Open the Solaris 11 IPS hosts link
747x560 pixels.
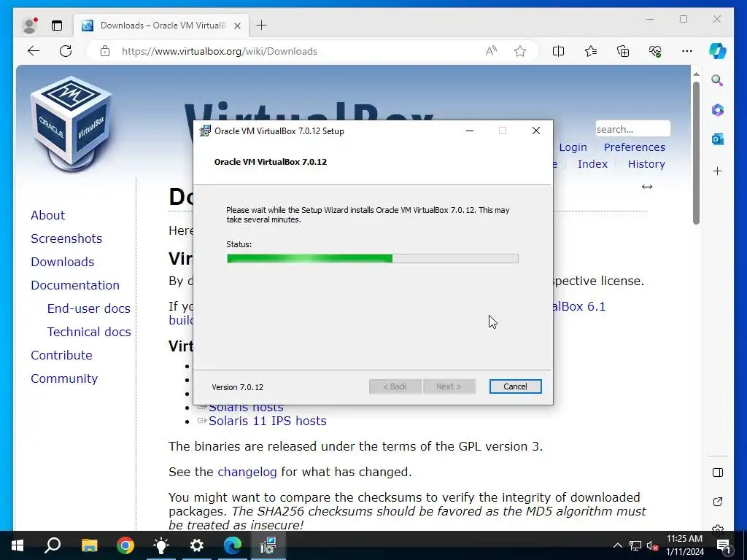tap(267, 421)
